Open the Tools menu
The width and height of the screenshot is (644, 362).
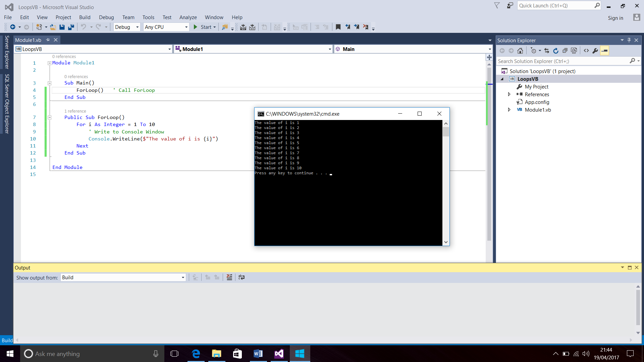point(148,17)
